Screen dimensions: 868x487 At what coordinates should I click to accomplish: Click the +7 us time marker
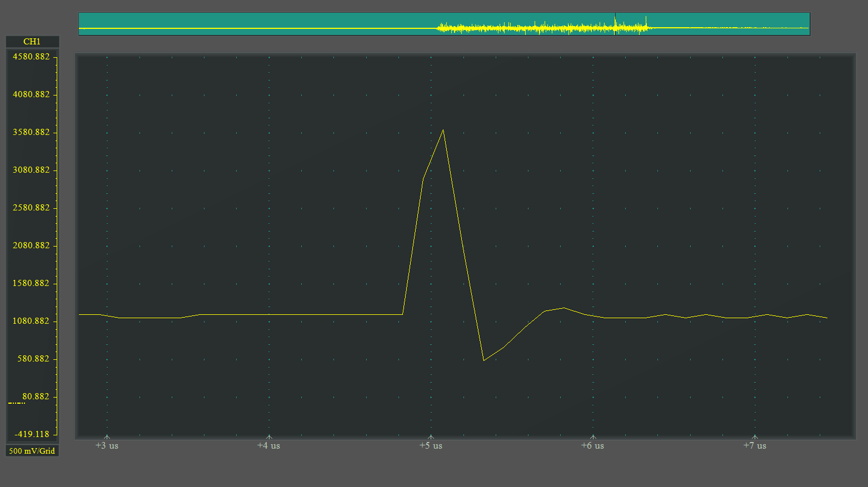point(755,445)
